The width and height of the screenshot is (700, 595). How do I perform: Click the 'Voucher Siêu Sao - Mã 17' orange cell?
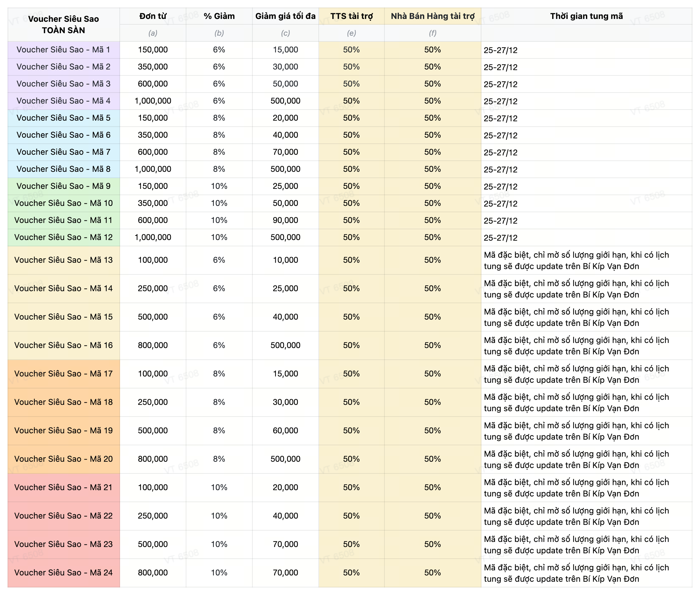coord(63,373)
